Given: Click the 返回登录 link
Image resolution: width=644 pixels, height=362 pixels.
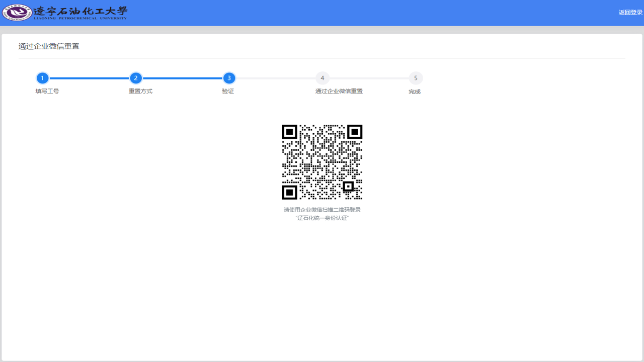Looking at the screenshot, I should 630,13.
